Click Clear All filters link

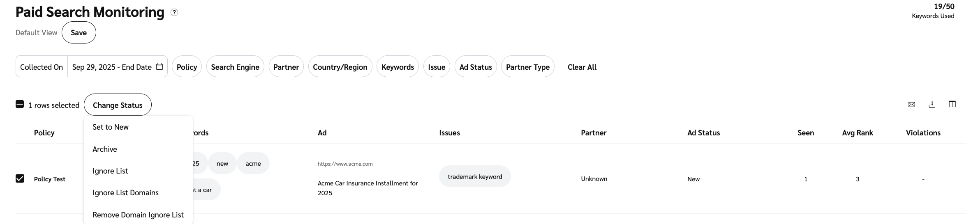pyautogui.click(x=582, y=67)
